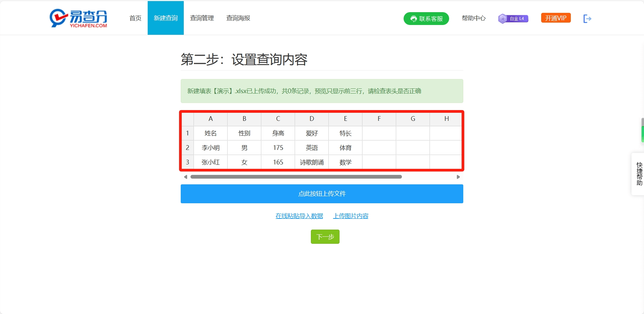Click the 特长 cell
This screenshot has width=644, height=314.
(x=346, y=133)
